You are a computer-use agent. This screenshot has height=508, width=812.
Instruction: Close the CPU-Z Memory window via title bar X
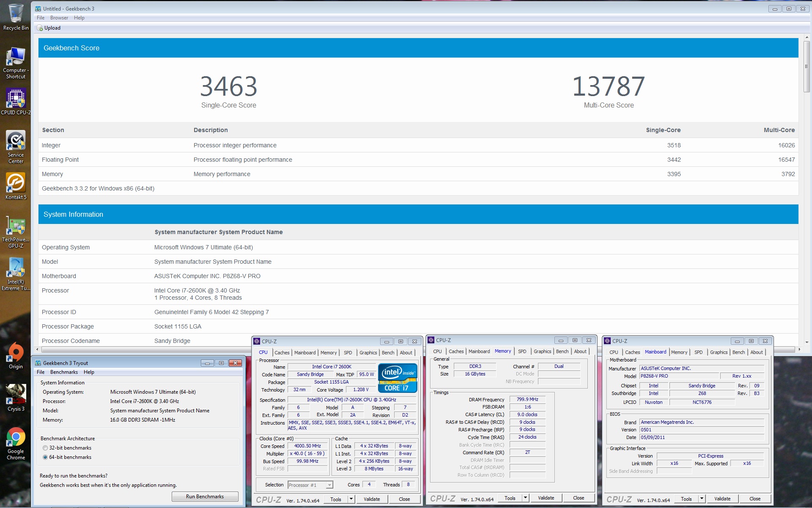589,340
